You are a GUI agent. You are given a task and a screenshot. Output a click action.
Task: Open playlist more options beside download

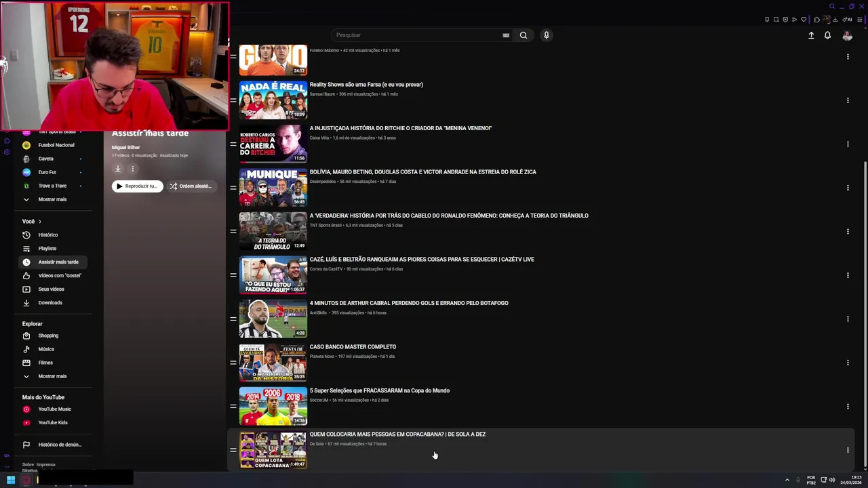pos(133,169)
